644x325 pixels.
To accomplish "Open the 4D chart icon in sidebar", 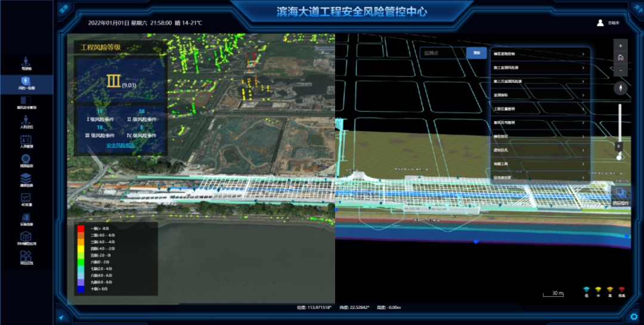I will pyautogui.click(x=26, y=198).
